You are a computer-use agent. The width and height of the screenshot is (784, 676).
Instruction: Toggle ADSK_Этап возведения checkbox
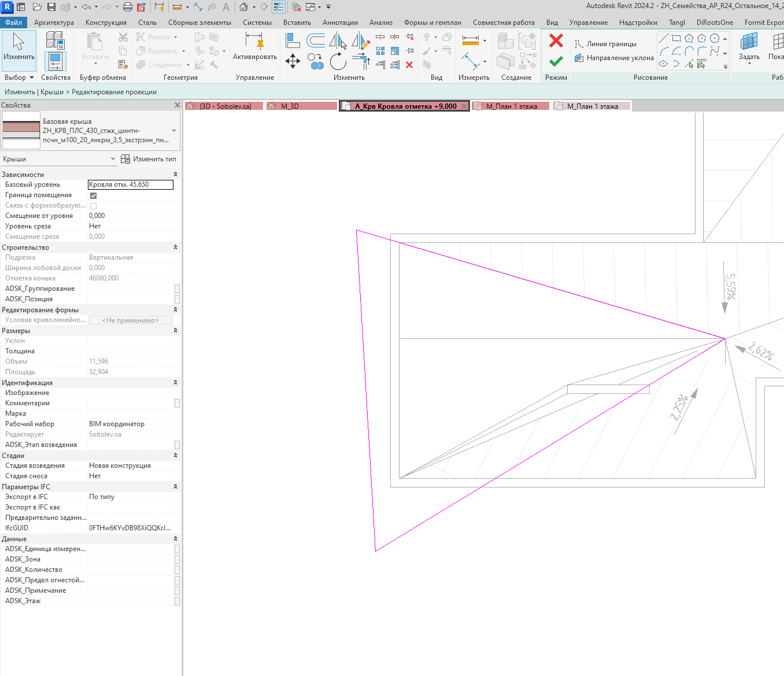tap(177, 445)
